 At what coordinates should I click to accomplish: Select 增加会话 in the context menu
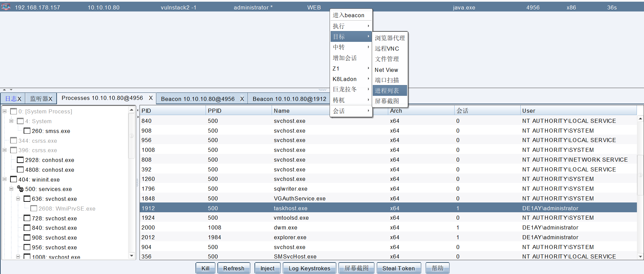point(351,58)
